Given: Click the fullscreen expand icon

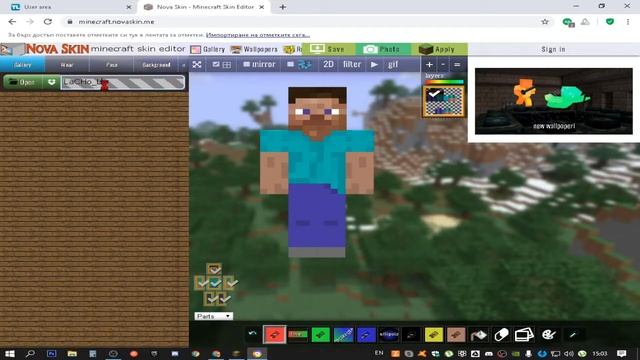Looking at the screenshot, I should coord(197,64).
